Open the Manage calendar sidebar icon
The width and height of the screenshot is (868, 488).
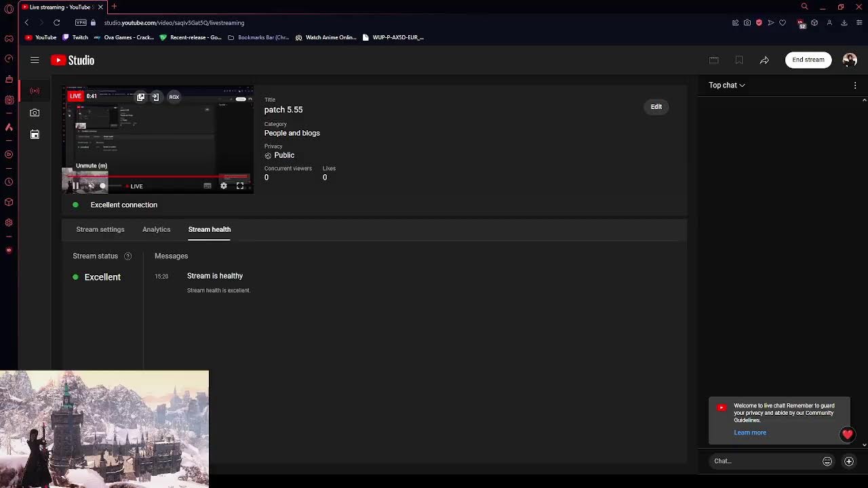click(x=35, y=134)
